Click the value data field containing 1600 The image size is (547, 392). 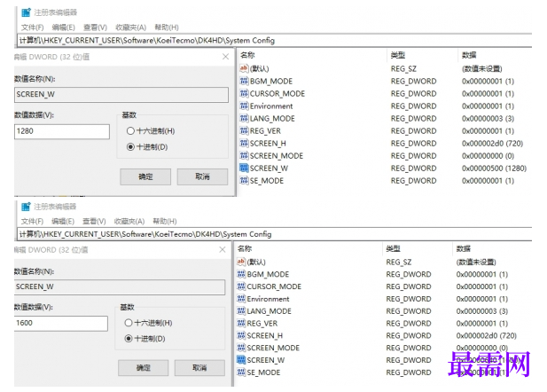point(61,323)
